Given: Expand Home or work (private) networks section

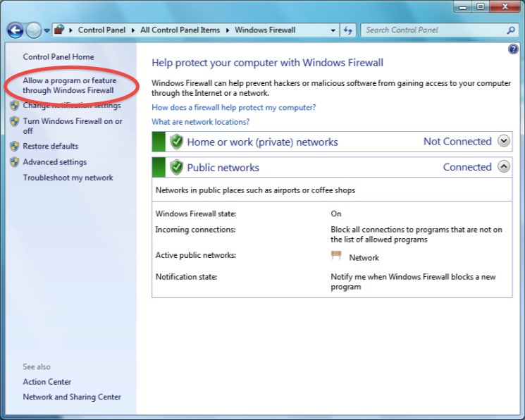Looking at the screenshot, I should coord(504,141).
